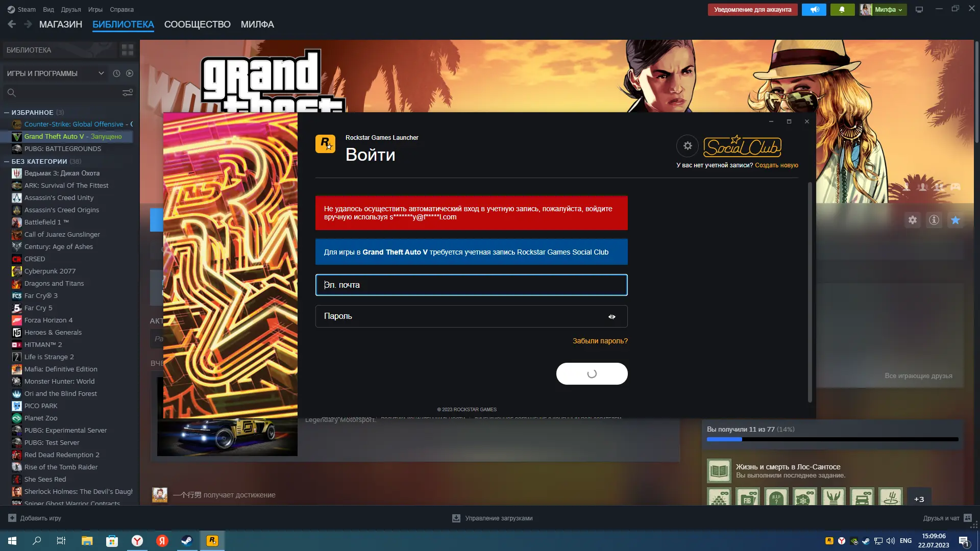Open File Explorer from taskbar
Image resolution: width=980 pixels, height=551 pixels.
pos(87,540)
